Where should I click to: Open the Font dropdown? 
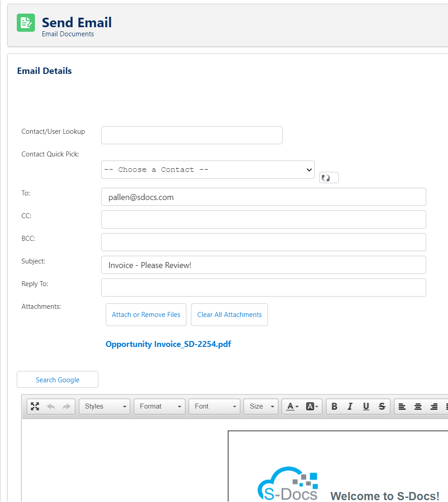tap(214, 406)
